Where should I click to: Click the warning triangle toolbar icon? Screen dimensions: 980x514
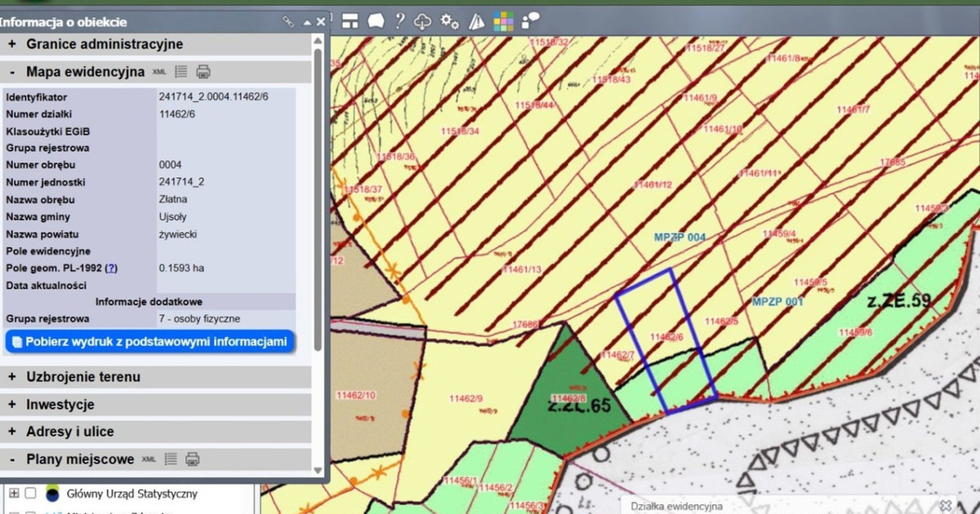(x=477, y=21)
